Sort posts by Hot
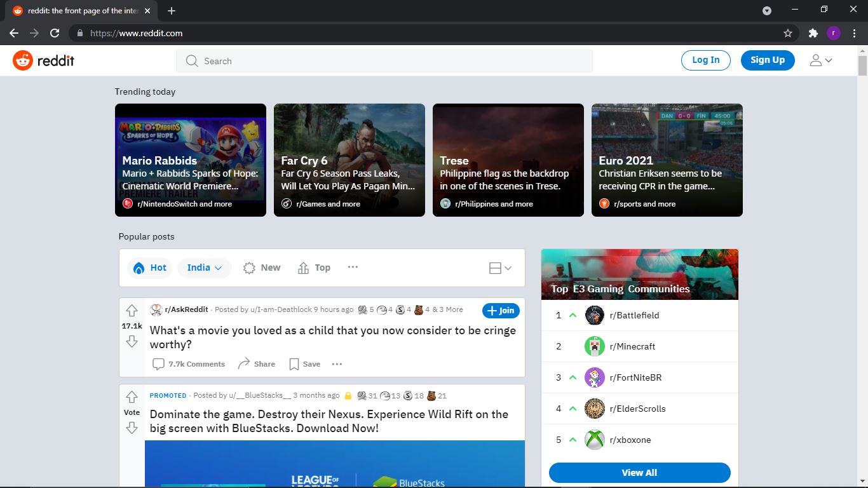This screenshot has height=488, width=868. point(150,268)
